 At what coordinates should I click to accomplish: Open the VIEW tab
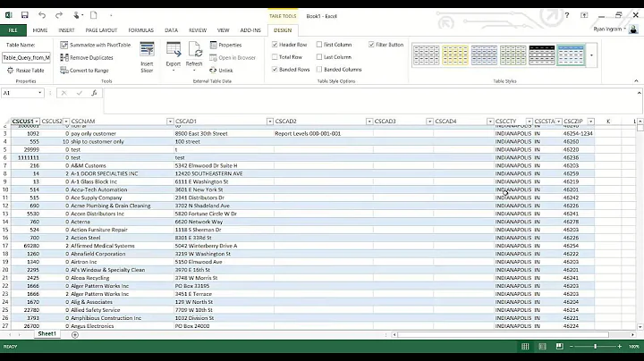[223, 30]
